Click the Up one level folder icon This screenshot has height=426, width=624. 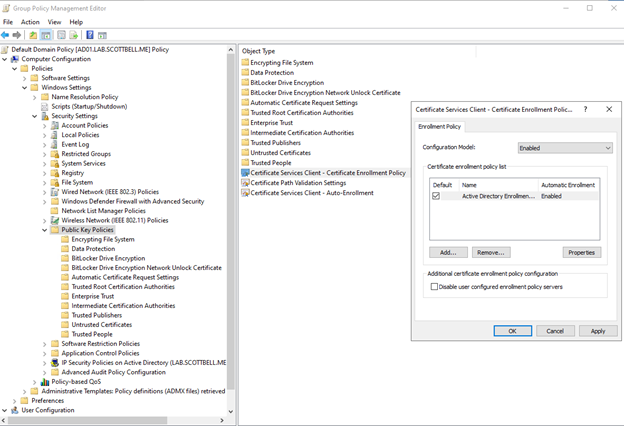[33, 35]
